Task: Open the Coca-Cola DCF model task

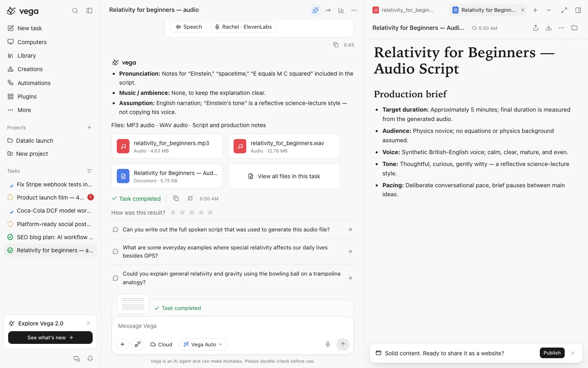Action: (51, 211)
